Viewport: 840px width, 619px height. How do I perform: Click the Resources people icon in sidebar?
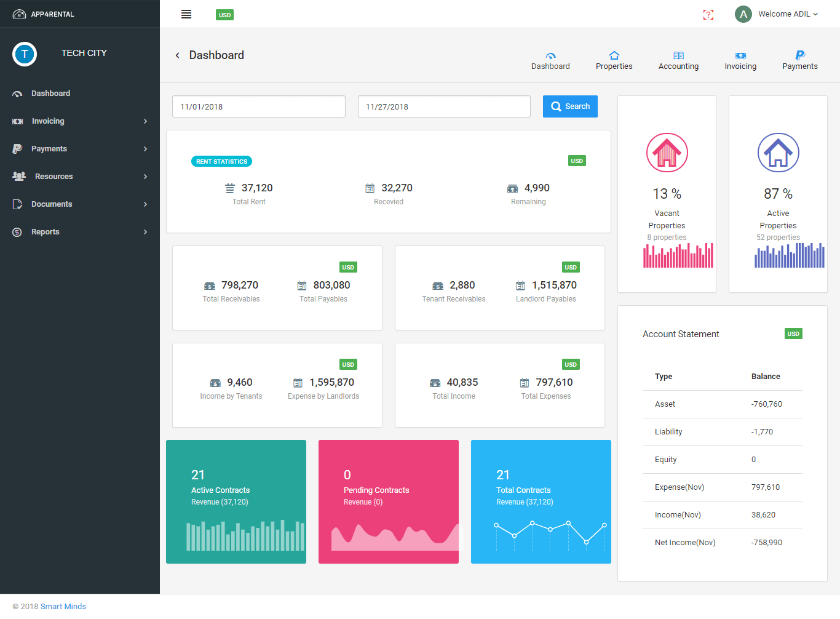pos(19,176)
